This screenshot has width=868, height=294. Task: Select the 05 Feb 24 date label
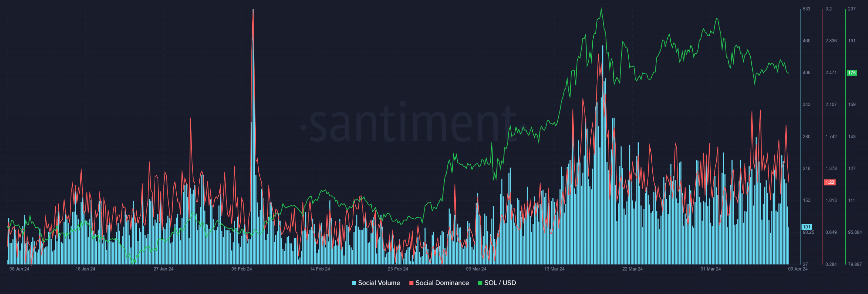pos(242,269)
